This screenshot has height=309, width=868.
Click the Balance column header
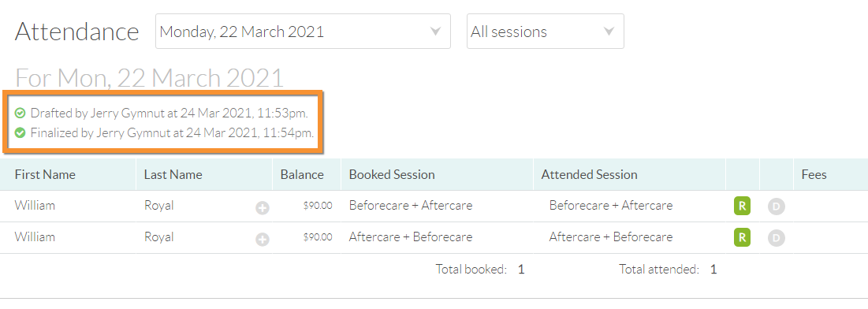coord(302,174)
